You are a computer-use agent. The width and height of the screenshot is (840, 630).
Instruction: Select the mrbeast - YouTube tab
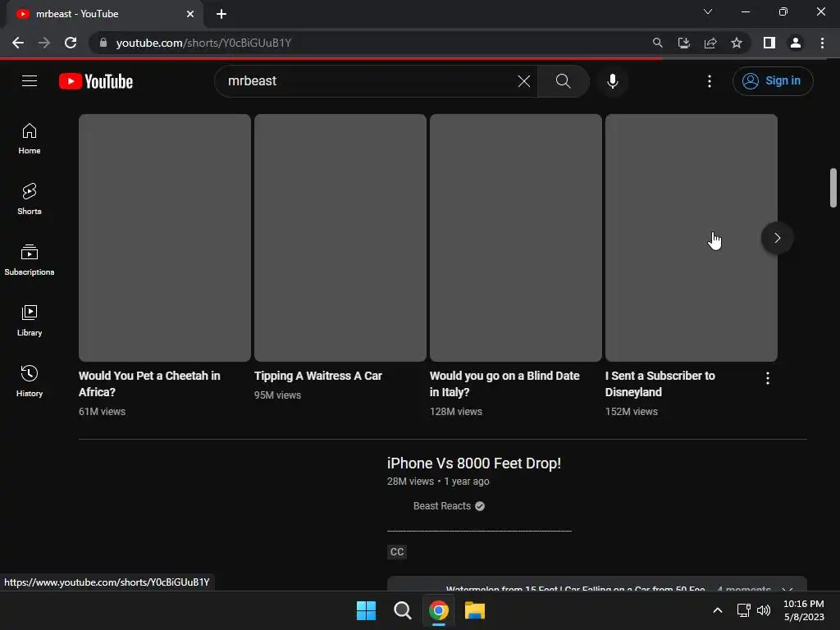point(104,14)
